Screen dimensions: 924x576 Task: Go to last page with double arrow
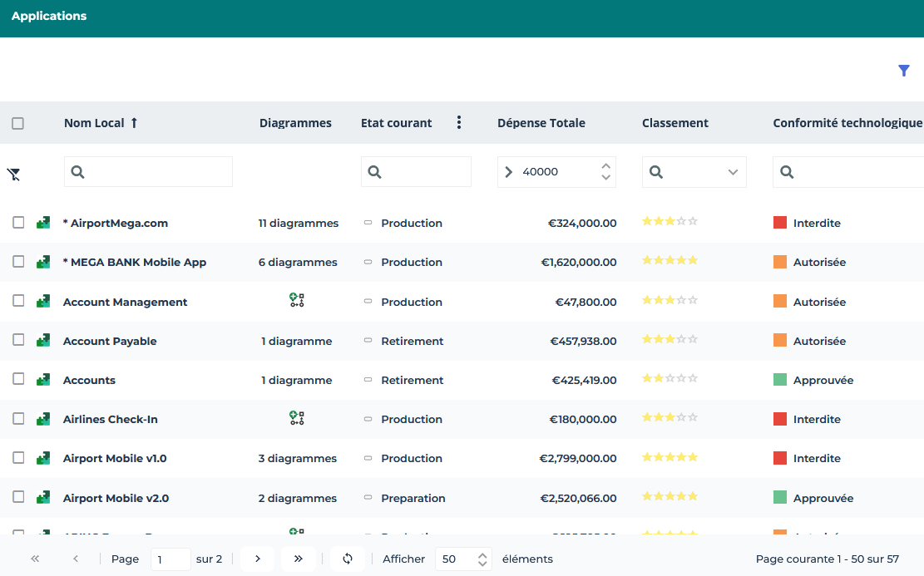(x=299, y=559)
